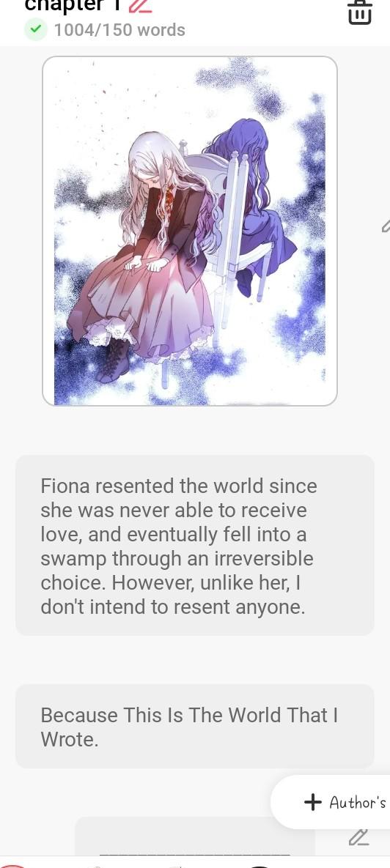Tap the plus icon on Author's button
The height and width of the screenshot is (868, 390).
coord(313,801)
